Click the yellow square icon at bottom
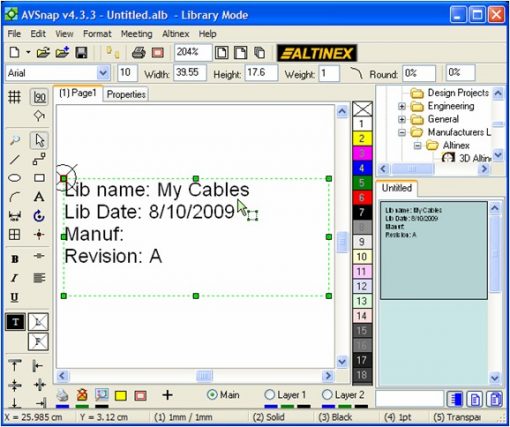This screenshot has height=427, width=510. 121,396
